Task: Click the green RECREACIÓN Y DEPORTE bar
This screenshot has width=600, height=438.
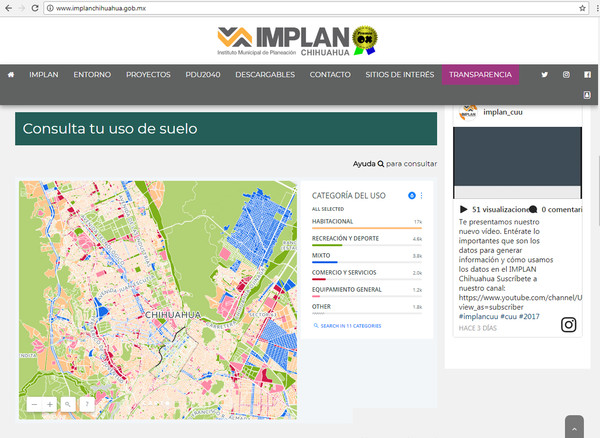Action: (x=327, y=245)
